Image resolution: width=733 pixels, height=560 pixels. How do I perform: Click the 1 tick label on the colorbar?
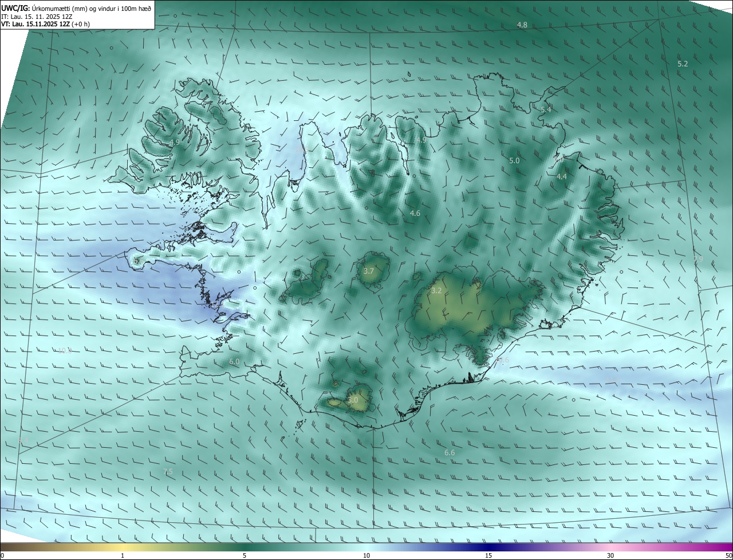point(123,556)
